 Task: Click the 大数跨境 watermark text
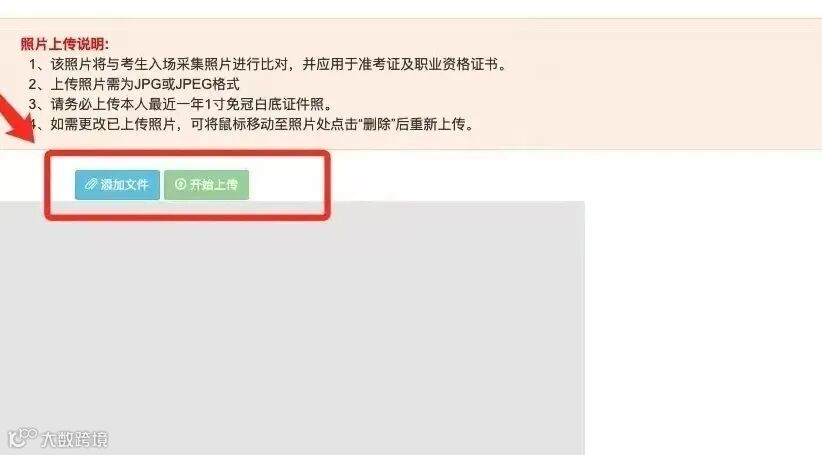(x=74, y=439)
